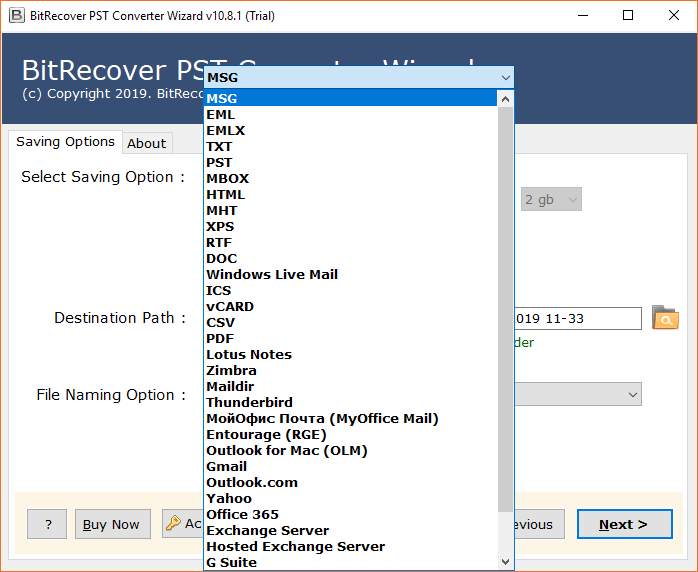Screen dimensions: 698x572
Task: Open the 2 gb split size dropdown
Action: [x=551, y=199]
